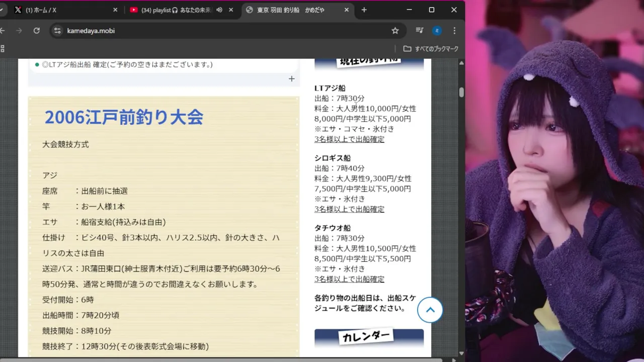The width and height of the screenshot is (644, 362).
Task: Click the 競技終了：12時30分 line
Action: (125, 346)
